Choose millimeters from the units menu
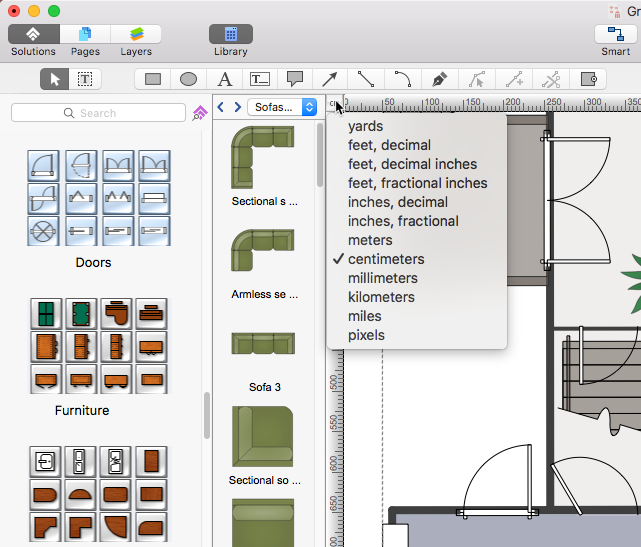This screenshot has height=547, width=641. pyautogui.click(x=383, y=278)
